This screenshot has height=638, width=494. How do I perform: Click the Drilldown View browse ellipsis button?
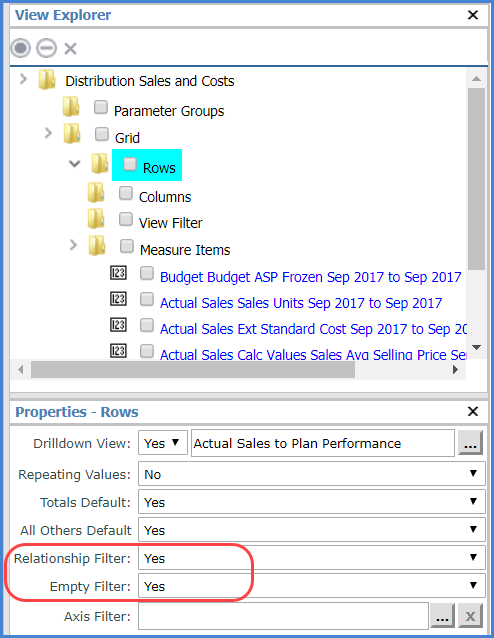[470, 443]
